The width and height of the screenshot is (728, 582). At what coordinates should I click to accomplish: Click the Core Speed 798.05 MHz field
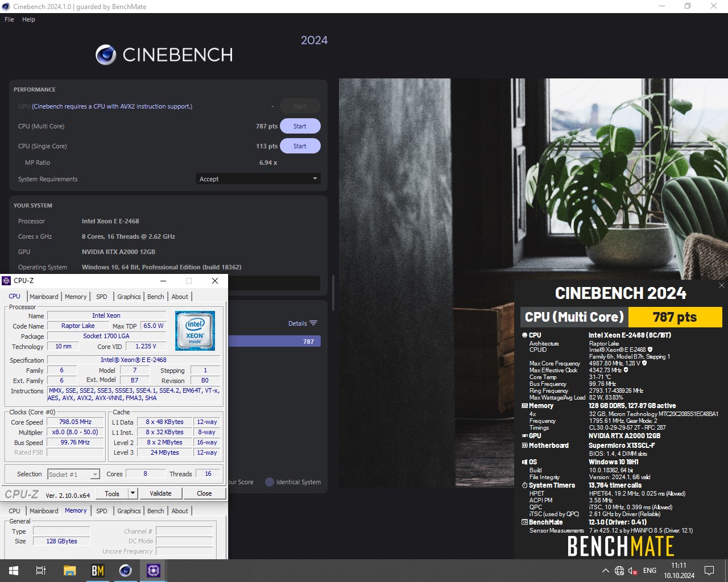click(x=75, y=422)
